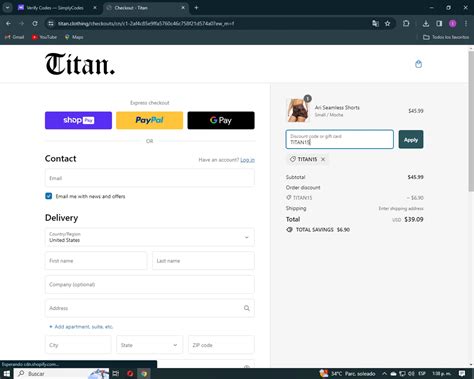Viewport: 474px width, 379px height.
Task: Go forward in browser history
Action: pos(22,23)
